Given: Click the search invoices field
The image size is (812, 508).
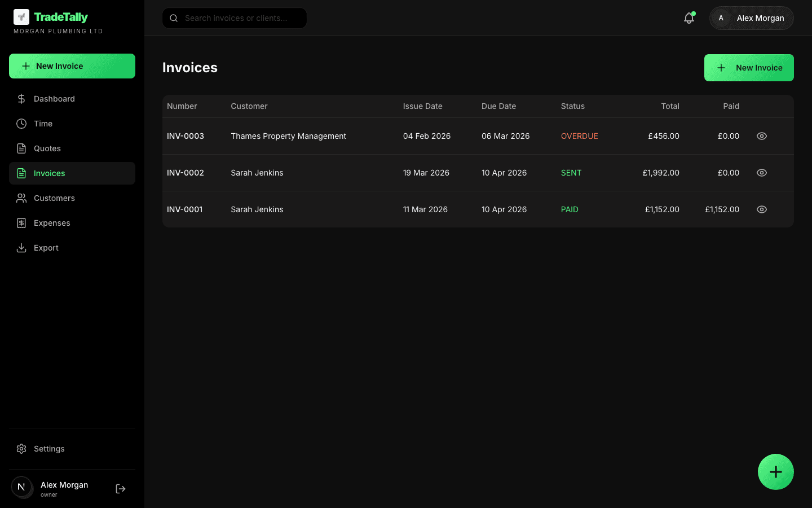Looking at the screenshot, I should click(234, 18).
